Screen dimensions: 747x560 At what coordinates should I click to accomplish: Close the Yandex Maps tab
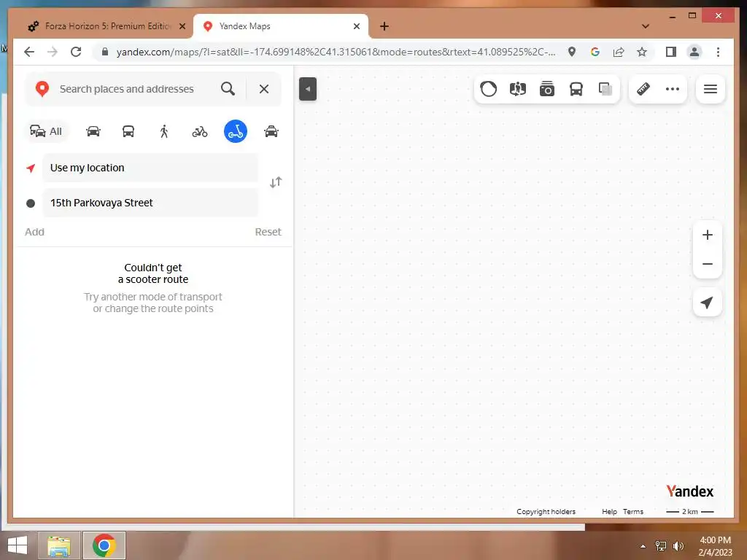click(x=356, y=26)
